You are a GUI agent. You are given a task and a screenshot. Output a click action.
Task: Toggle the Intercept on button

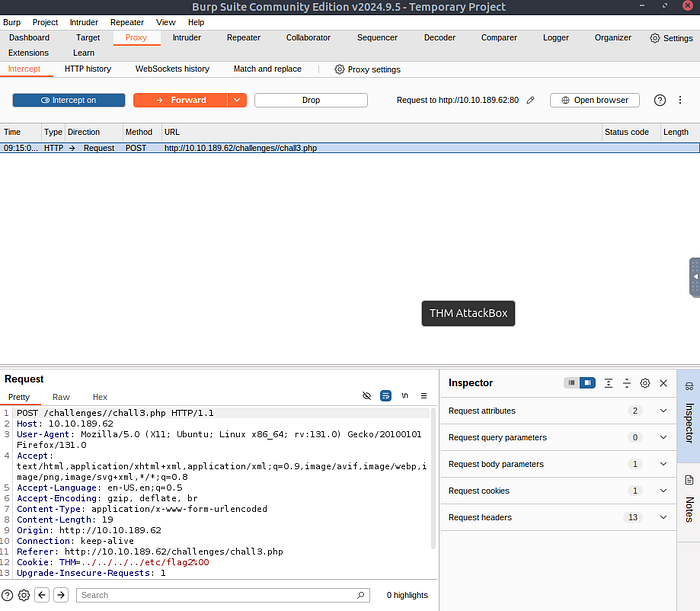[69, 100]
